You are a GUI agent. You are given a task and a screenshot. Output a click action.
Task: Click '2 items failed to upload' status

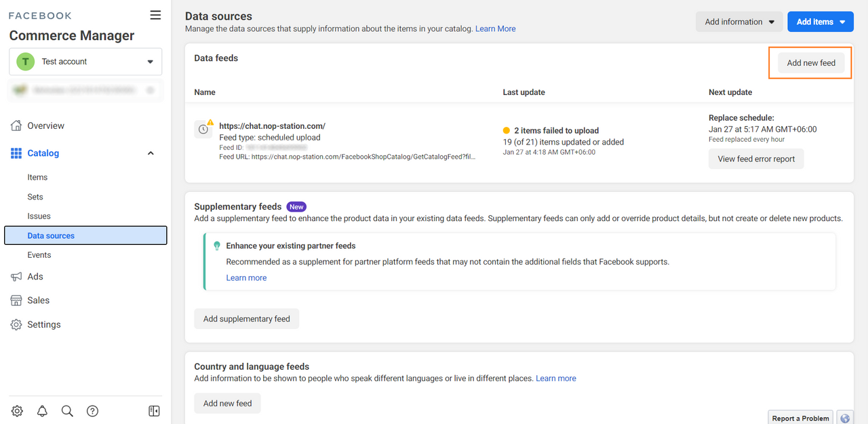point(556,131)
